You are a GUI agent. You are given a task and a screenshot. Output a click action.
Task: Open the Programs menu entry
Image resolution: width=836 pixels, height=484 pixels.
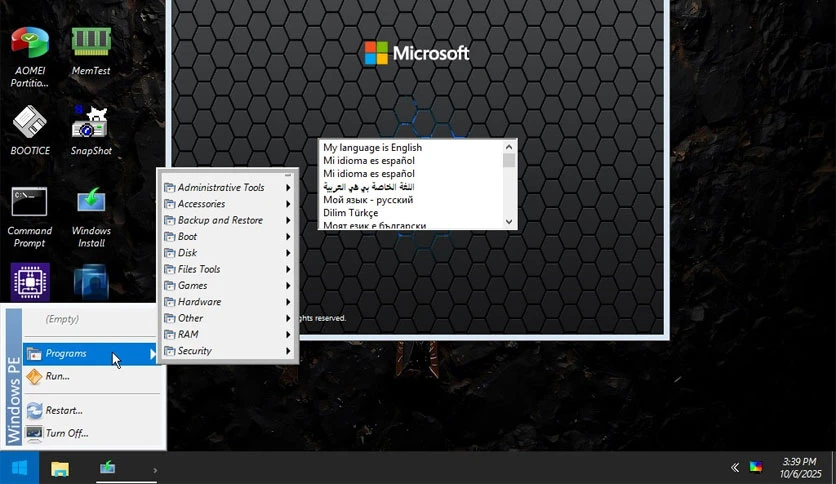click(89, 353)
